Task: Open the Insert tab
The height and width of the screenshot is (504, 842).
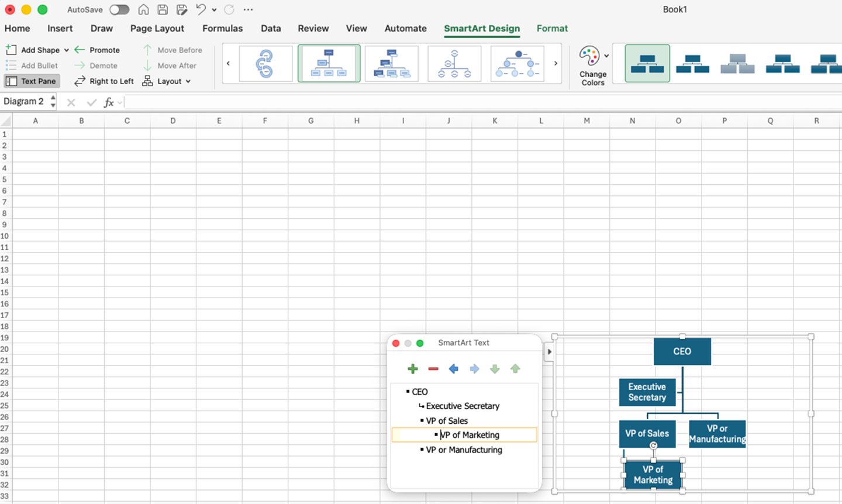Action: 60,28
